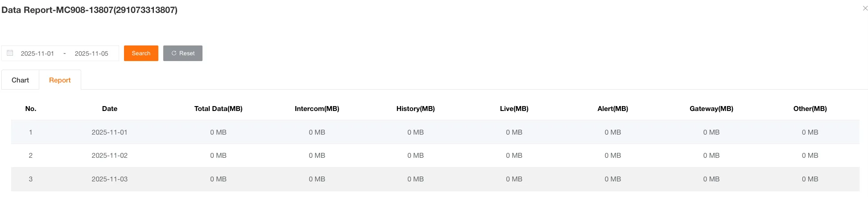
Task: Click the calendar icon in date range
Action: [10, 53]
